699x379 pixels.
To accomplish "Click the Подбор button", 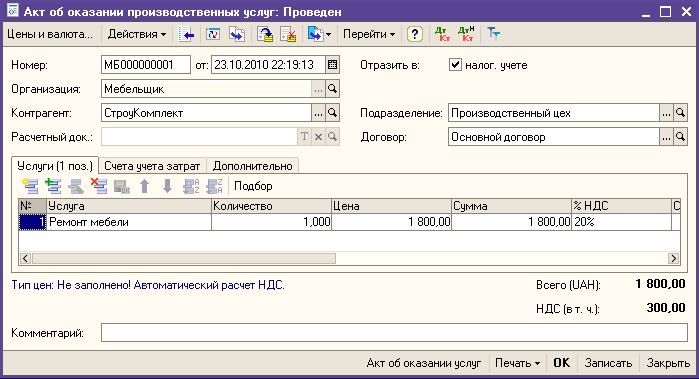I will 253,186.
